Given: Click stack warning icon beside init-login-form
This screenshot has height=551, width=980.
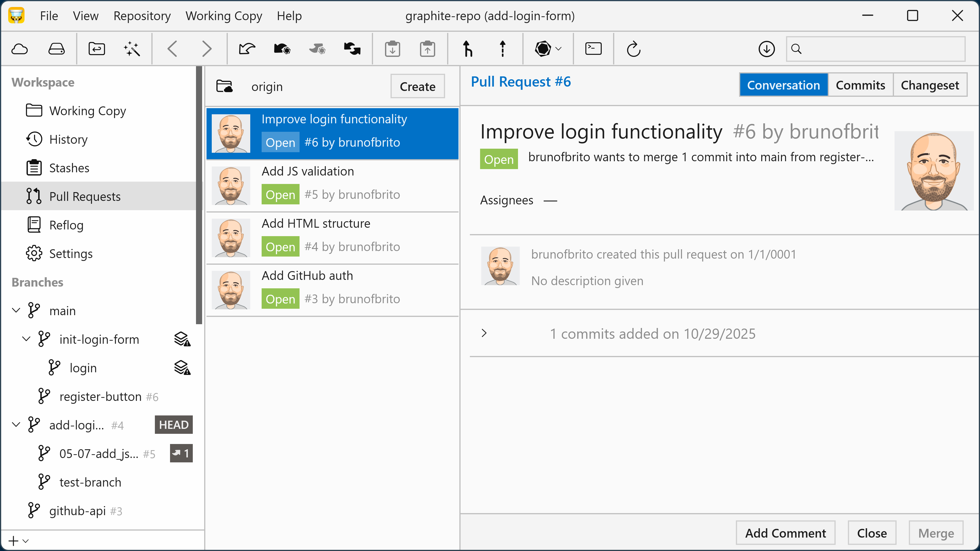Looking at the screenshot, I should click(x=182, y=339).
